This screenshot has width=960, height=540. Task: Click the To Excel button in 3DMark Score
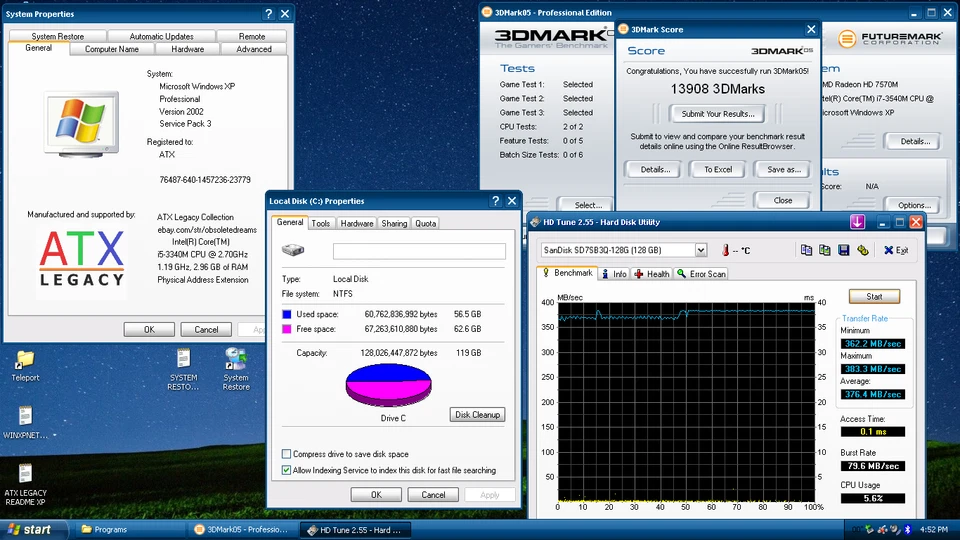tap(718, 170)
